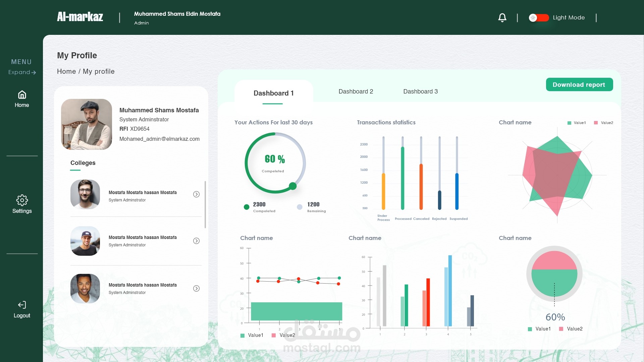Viewport: 644px width, 362px height.
Task: Switch to Dashboard 2 tab
Action: [356, 92]
